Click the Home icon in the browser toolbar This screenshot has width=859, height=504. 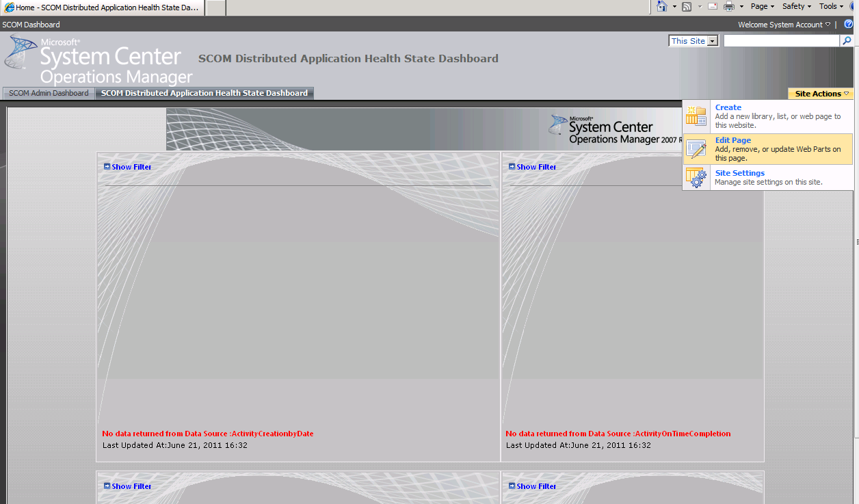[663, 6]
